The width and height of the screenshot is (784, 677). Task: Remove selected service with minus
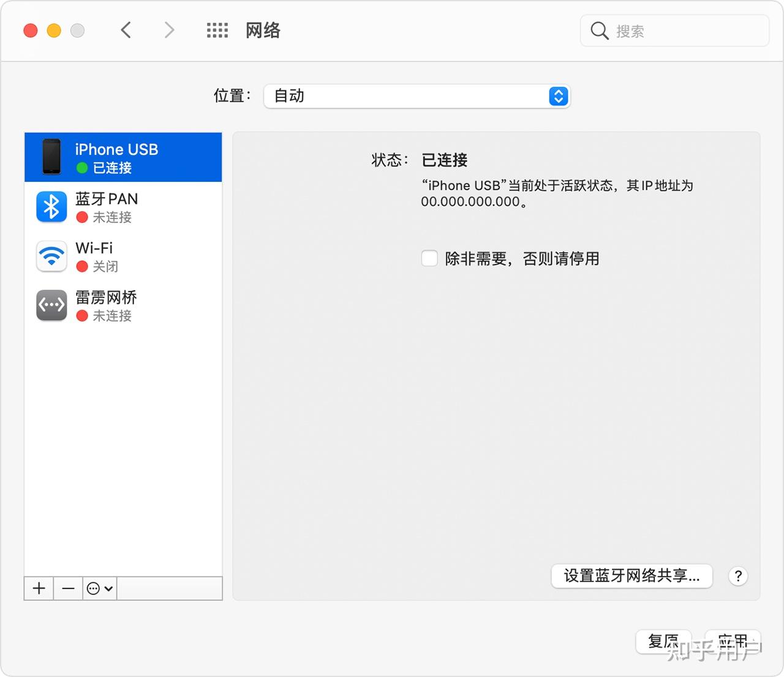point(69,588)
